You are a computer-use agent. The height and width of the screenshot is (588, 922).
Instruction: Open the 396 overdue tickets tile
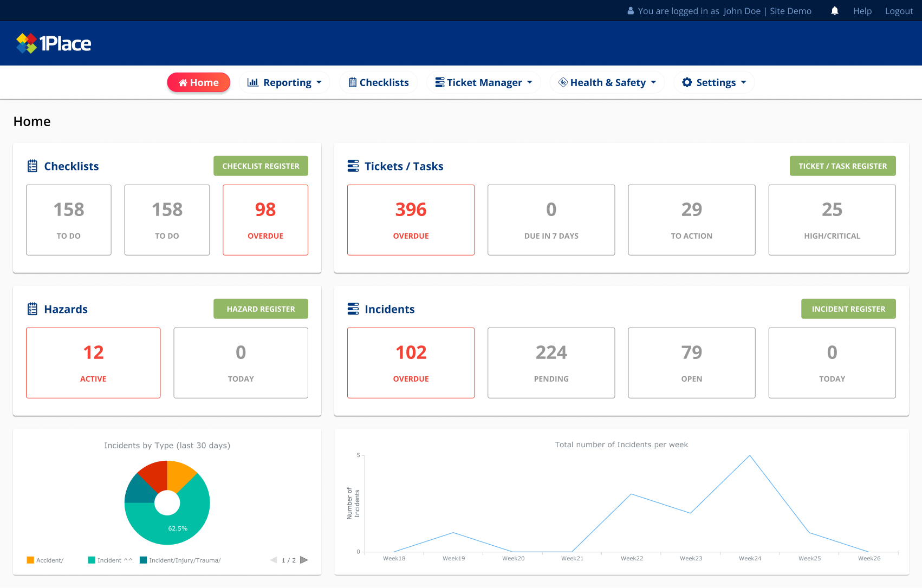pos(411,220)
